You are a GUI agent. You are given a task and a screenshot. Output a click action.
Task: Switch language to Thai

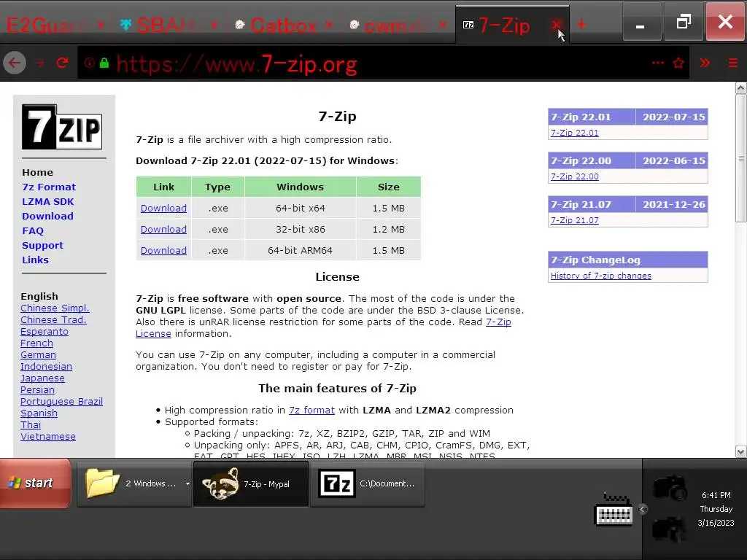click(31, 425)
